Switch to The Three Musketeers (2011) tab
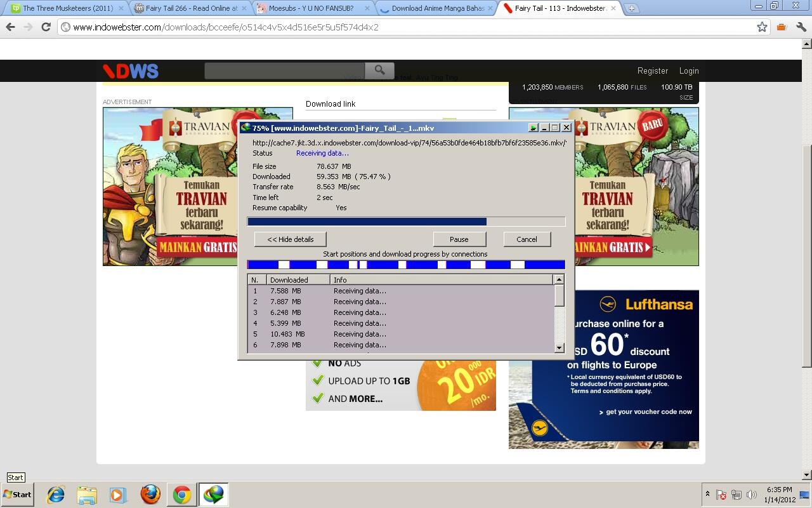Screen dimensions: 812x508 point(67,8)
